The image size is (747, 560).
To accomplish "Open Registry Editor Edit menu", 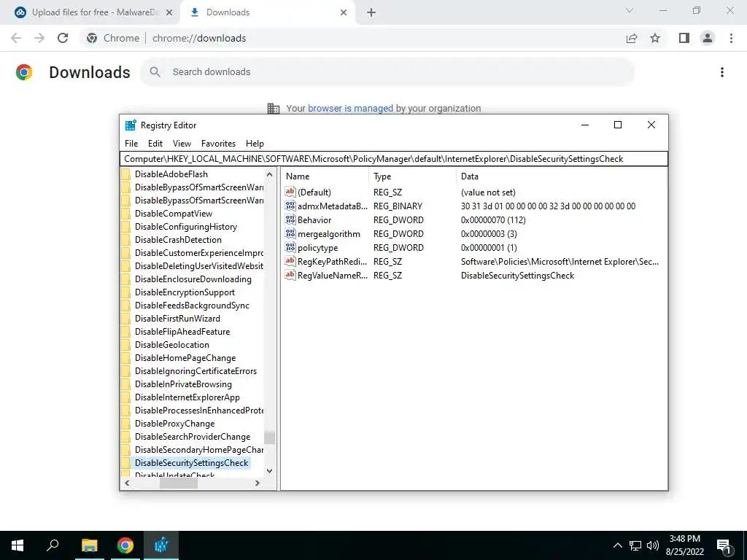I will pos(155,144).
